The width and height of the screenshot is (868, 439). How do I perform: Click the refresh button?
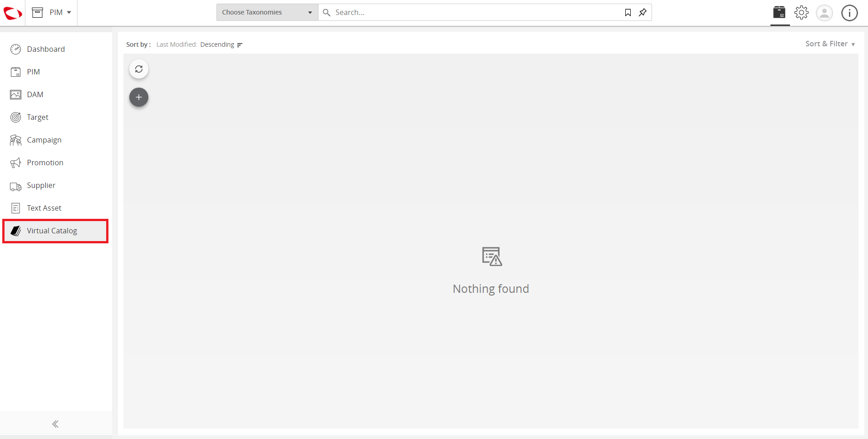point(139,69)
